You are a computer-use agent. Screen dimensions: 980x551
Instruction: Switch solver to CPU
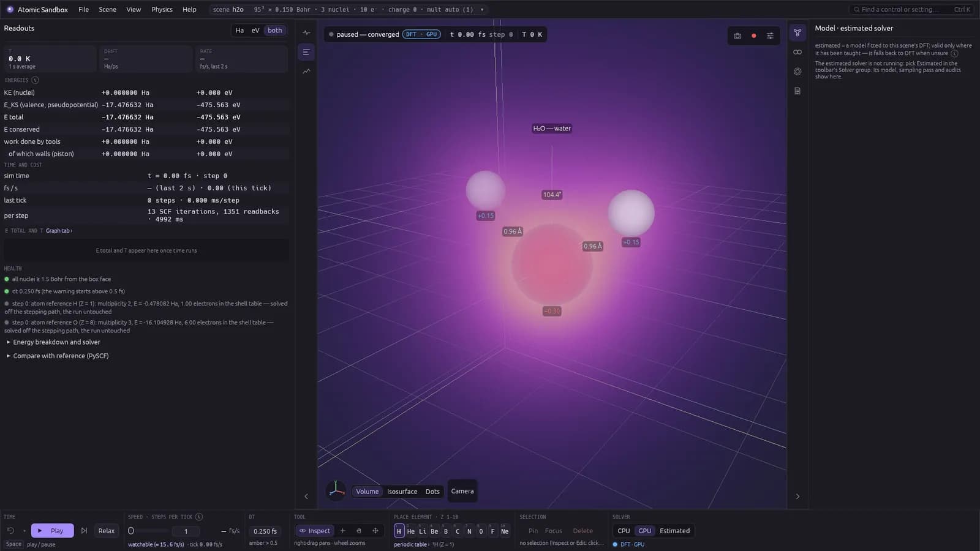[x=624, y=531]
